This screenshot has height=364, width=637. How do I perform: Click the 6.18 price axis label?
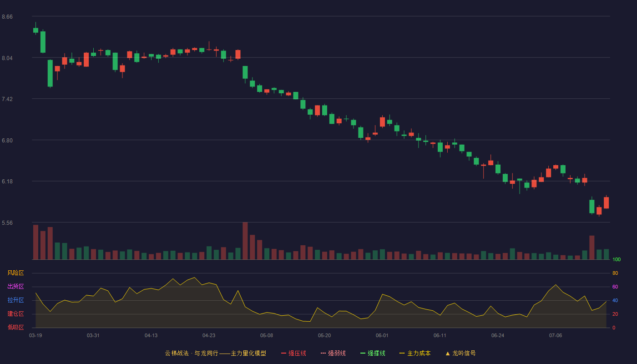[x=7, y=182]
